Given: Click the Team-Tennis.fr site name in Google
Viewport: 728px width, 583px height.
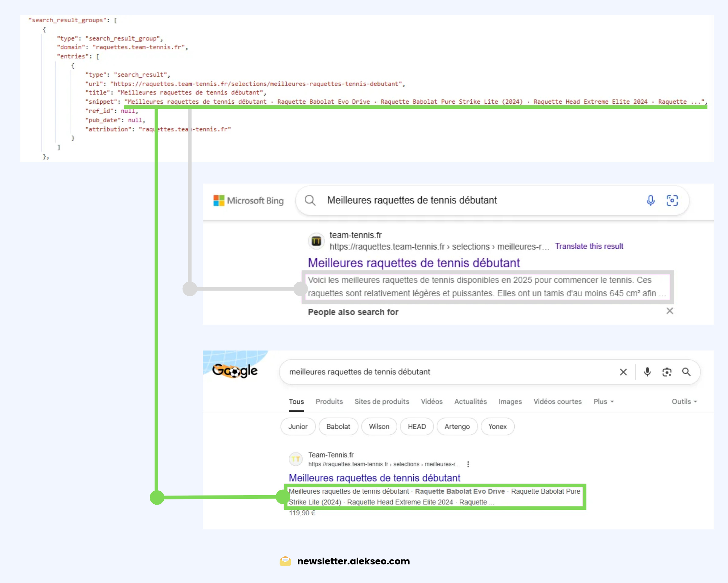Looking at the screenshot, I should point(331,455).
